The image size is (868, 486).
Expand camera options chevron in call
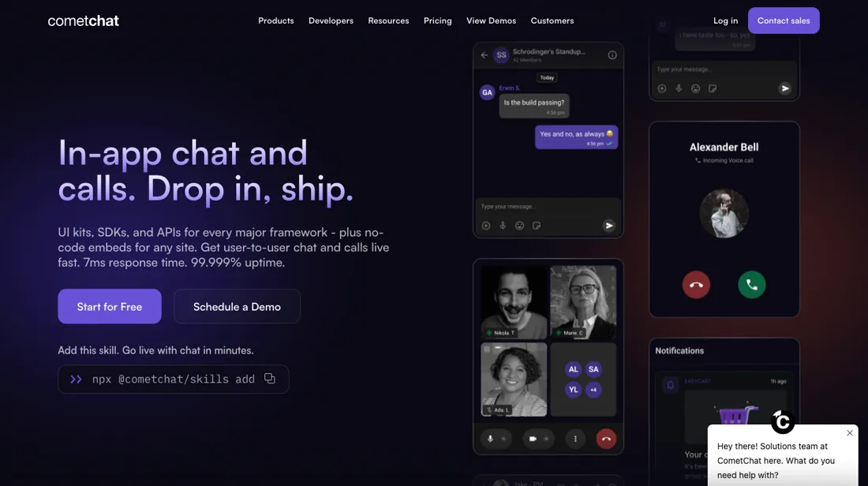coord(546,439)
